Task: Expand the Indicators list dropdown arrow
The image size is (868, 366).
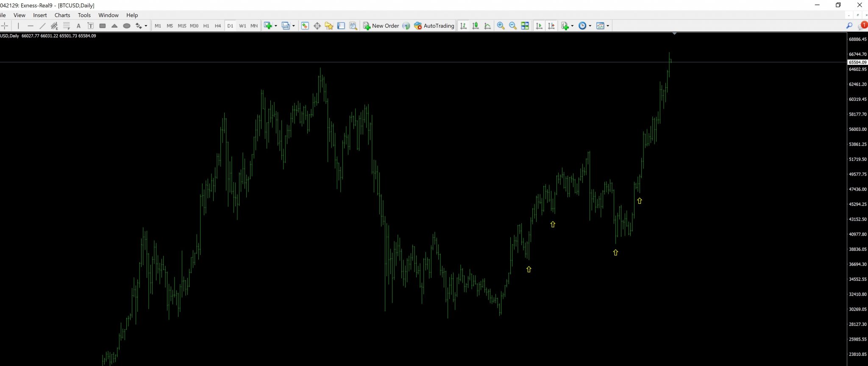Action: tap(572, 26)
